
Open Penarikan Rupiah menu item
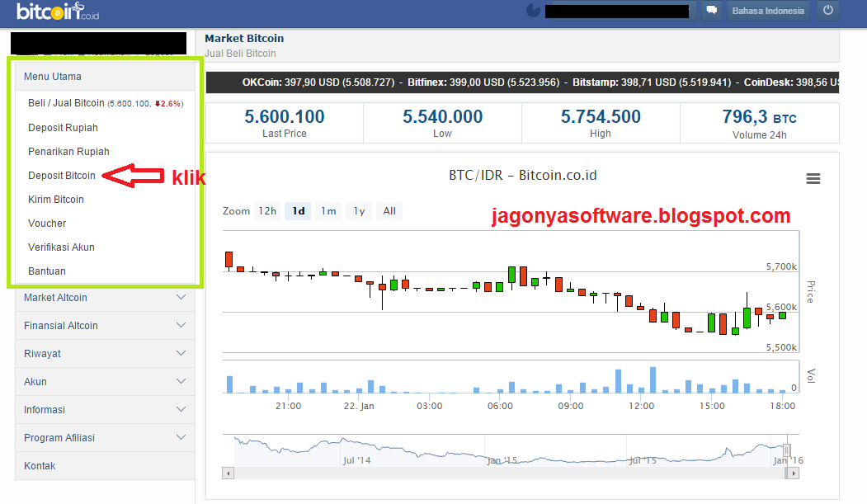point(68,152)
